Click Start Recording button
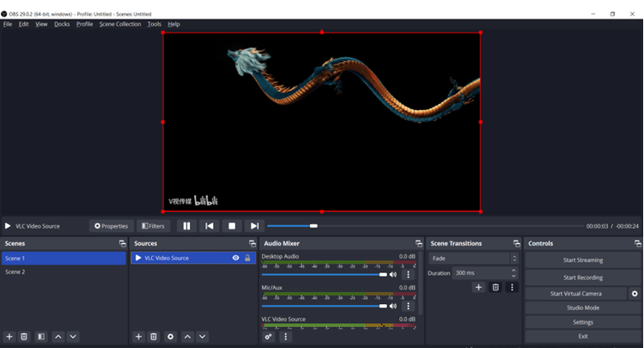This screenshot has height=348, width=644. pos(583,278)
